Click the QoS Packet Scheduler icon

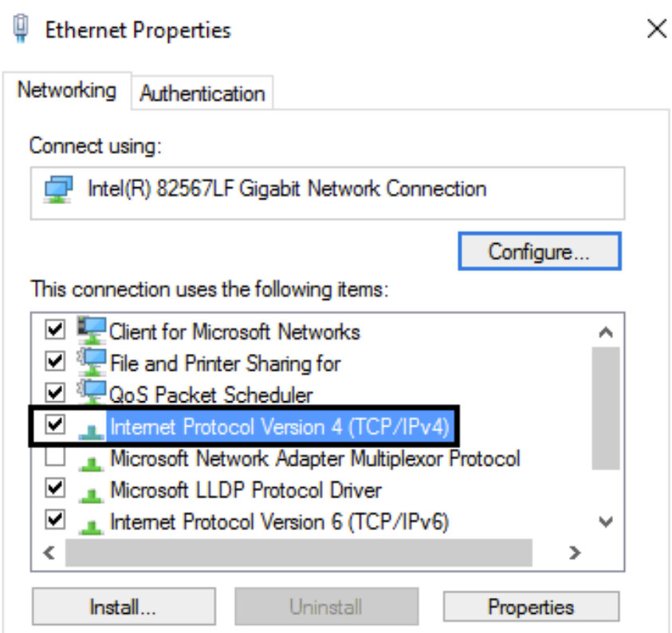click(92, 394)
